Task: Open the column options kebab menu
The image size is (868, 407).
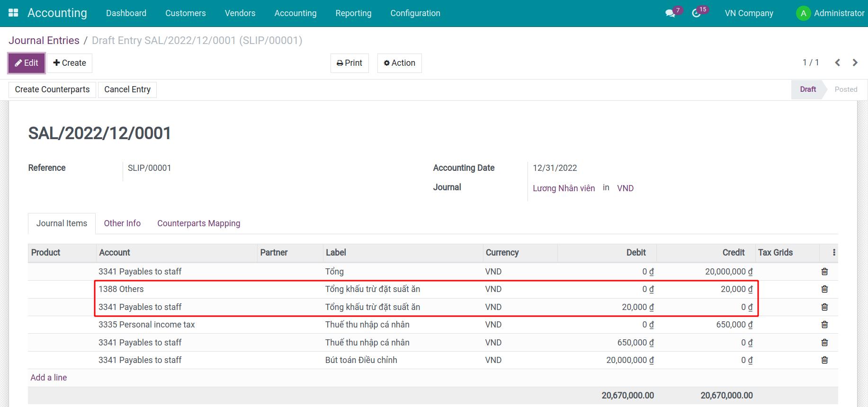Action: pyautogui.click(x=834, y=253)
